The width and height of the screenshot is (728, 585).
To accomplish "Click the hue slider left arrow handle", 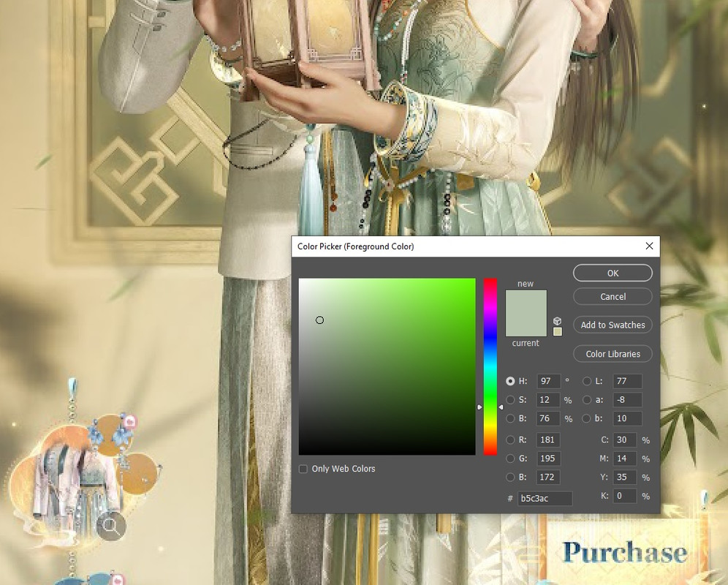I will [x=480, y=407].
